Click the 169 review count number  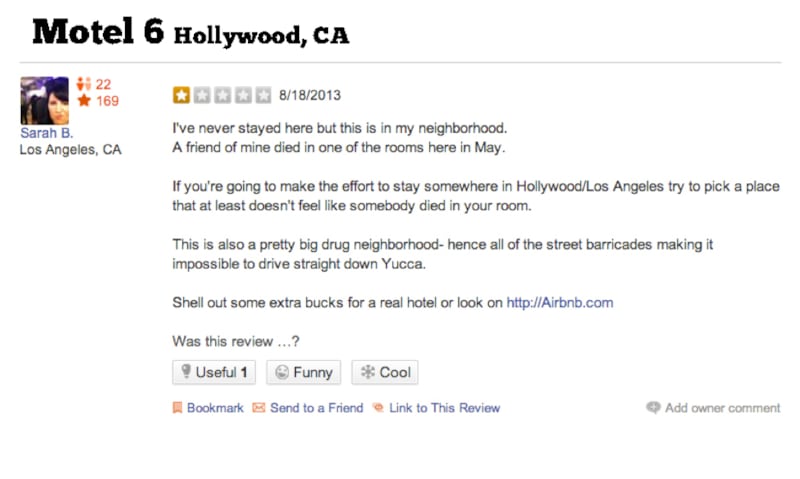coord(107,101)
